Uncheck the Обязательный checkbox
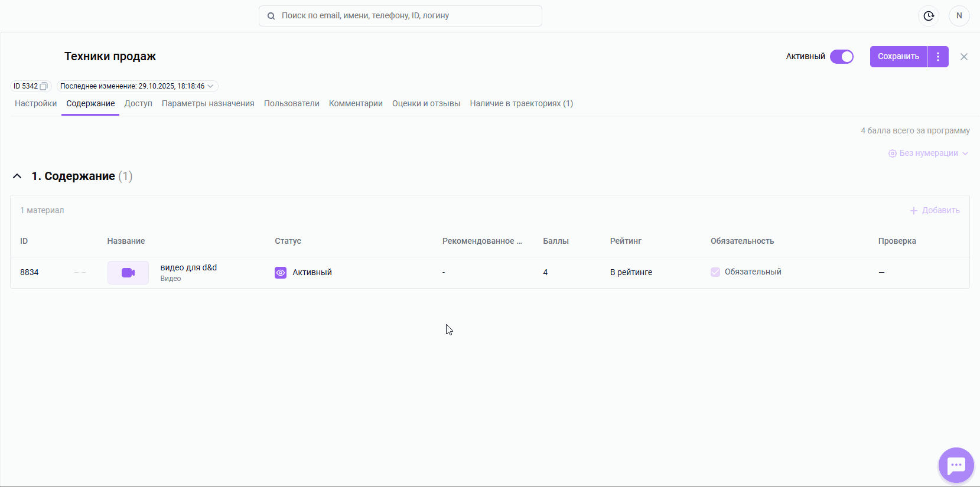 [715, 272]
